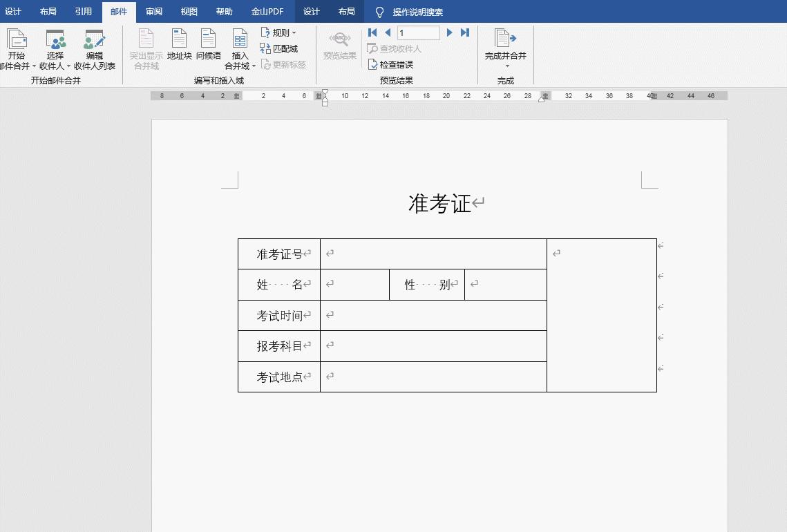Screen dimensions: 787x532
Task: Open the 规则 (Rules) dropdown
Action: coord(278,32)
